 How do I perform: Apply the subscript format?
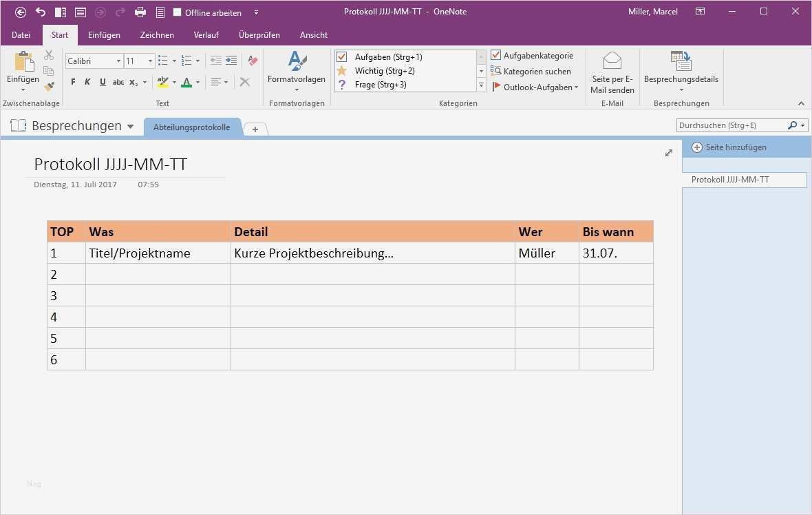click(132, 82)
